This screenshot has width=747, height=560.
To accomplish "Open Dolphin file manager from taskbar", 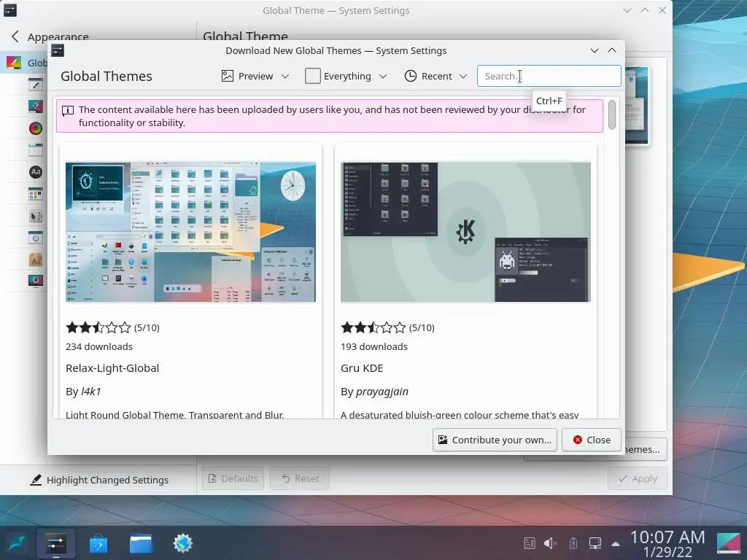I will [x=141, y=543].
